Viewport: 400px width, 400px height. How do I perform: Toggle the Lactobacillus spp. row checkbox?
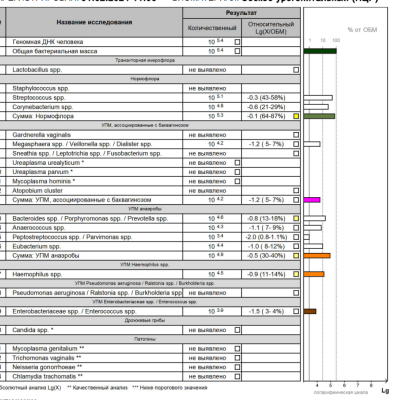(x=296, y=70)
